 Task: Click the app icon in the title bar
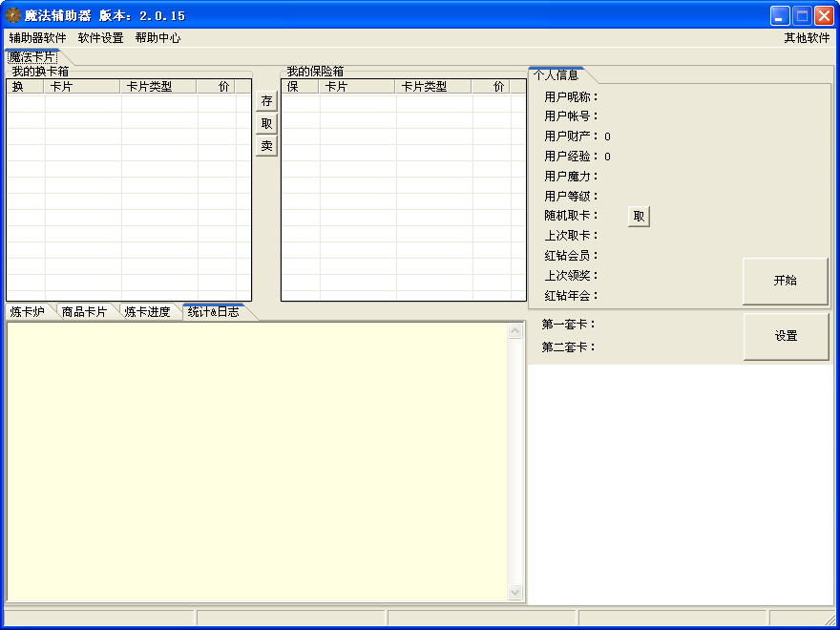(13, 15)
